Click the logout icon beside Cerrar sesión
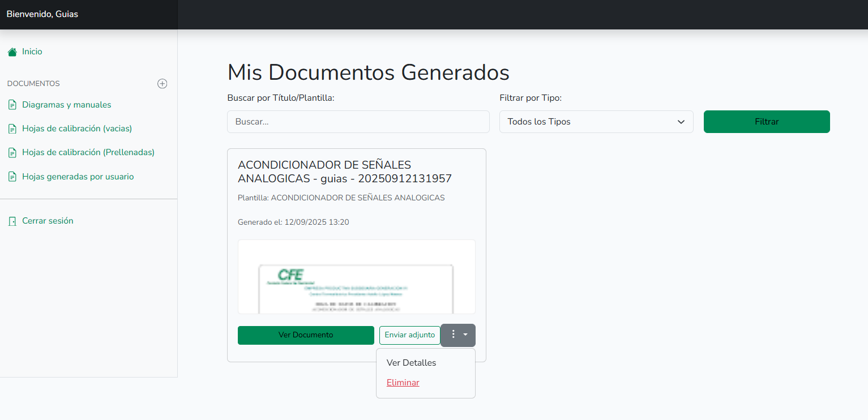The image size is (868, 420). point(12,221)
